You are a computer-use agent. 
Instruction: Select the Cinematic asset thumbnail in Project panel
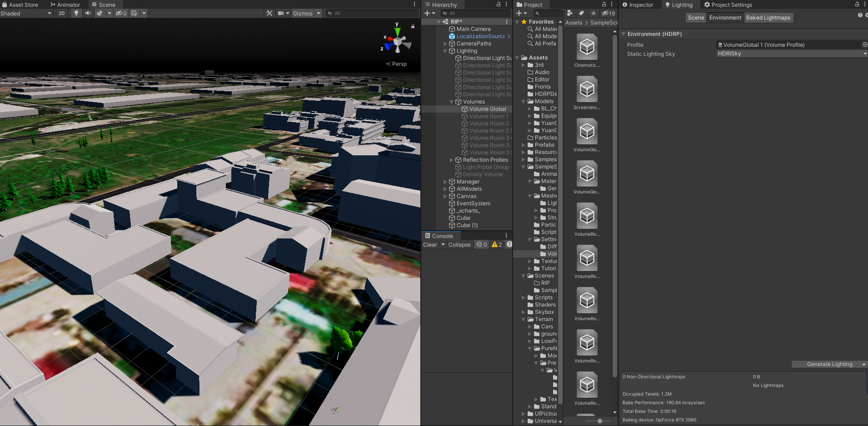coord(587,48)
